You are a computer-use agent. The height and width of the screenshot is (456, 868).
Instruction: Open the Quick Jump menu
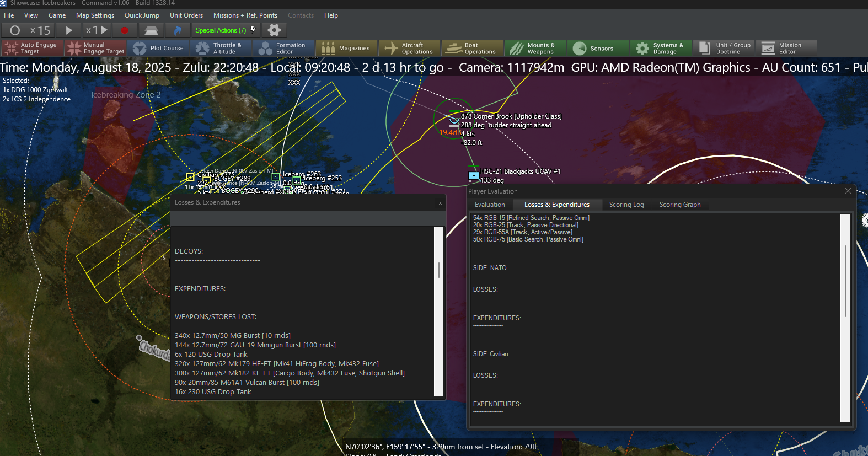coord(142,15)
